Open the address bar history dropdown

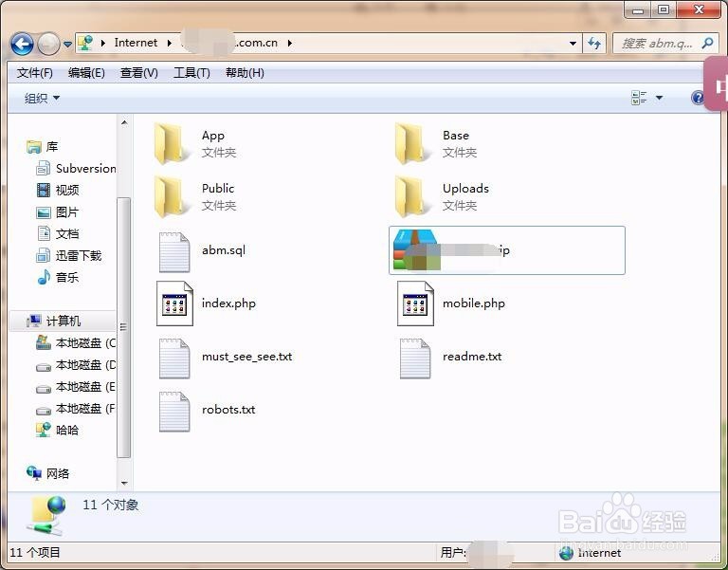(x=573, y=44)
